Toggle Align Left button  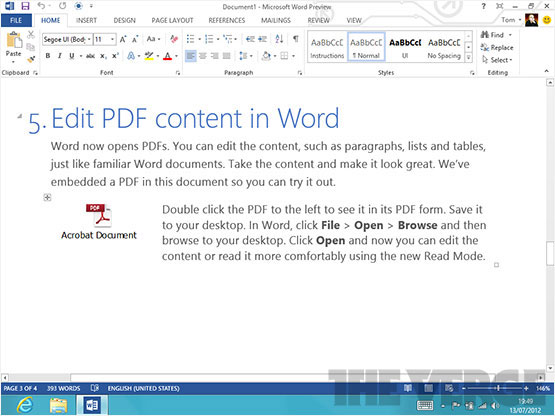(190, 56)
